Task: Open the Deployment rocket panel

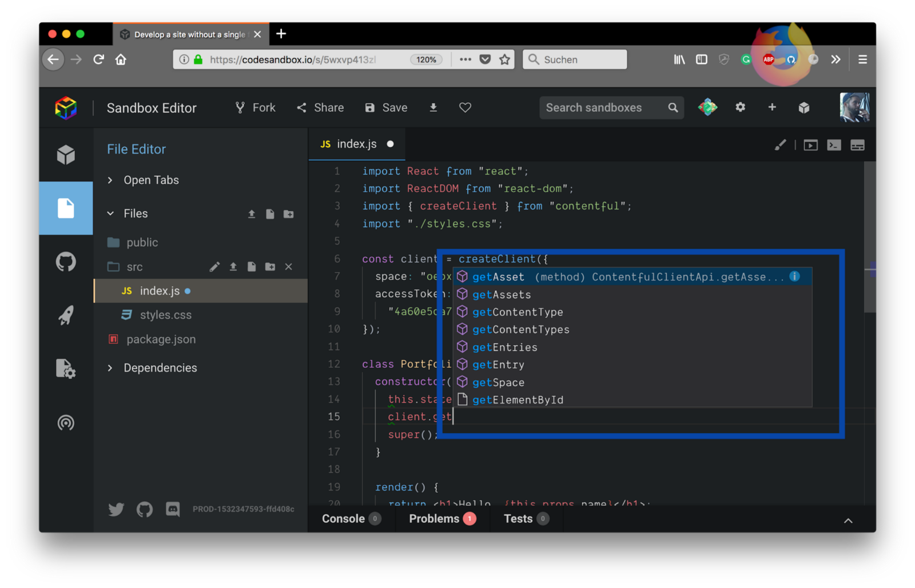Action: click(x=66, y=315)
